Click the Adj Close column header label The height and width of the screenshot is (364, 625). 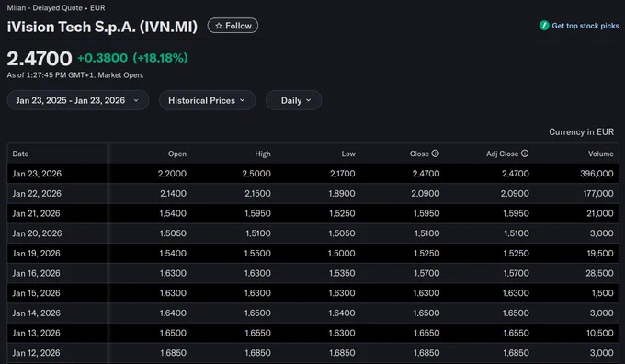pyautogui.click(x=502, y=154)
